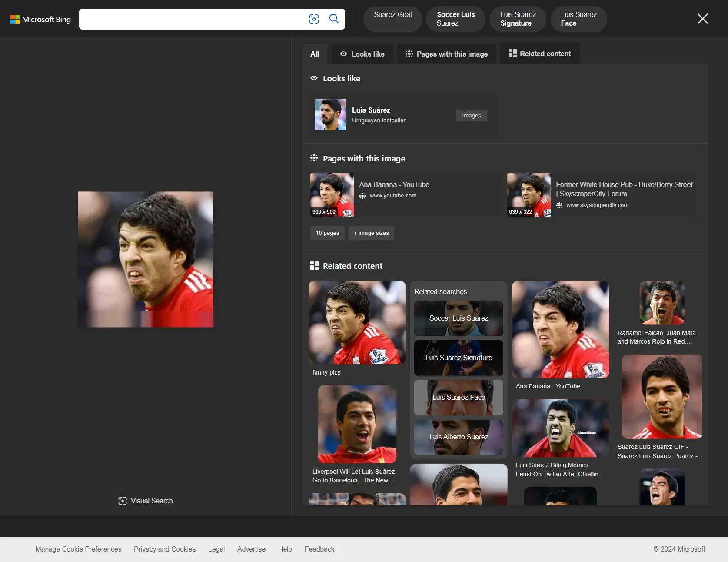
Task: Click the camera visual search icon in search box
Action: pos(314,19)
